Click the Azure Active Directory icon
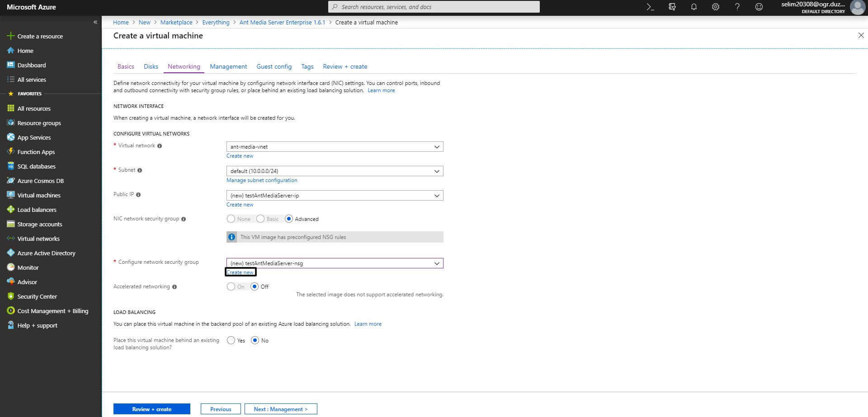Screen dimensions: 868x417 click(x=11, y=253)
